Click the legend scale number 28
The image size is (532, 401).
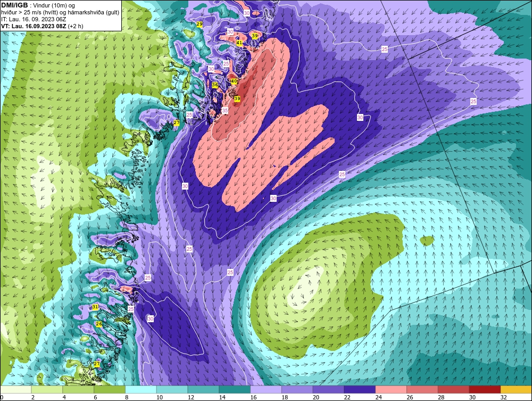[440, 397]
